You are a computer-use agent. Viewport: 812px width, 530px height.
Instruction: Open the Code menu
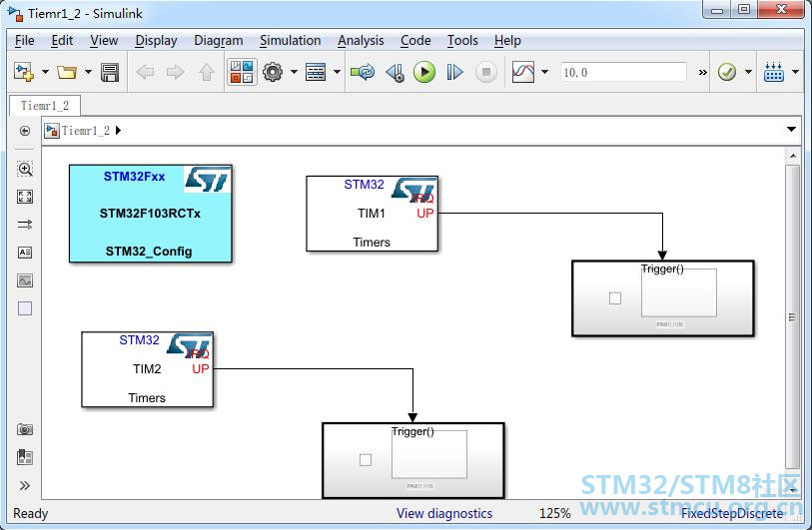(415, 40)
